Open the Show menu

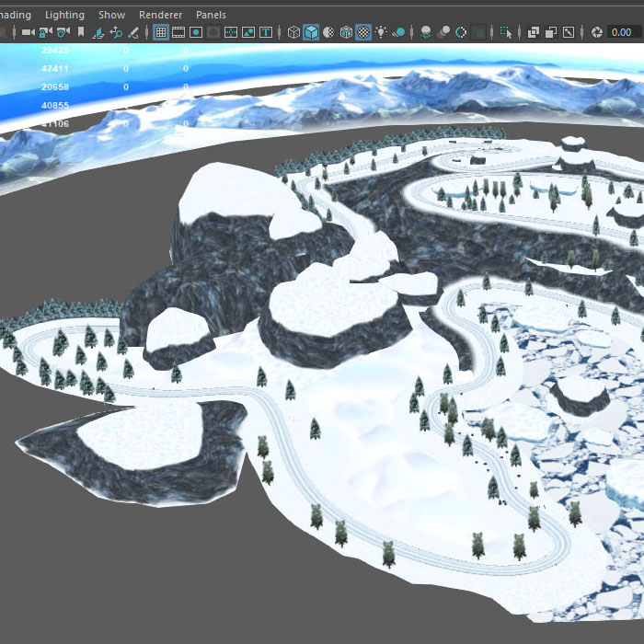[111, 15]
